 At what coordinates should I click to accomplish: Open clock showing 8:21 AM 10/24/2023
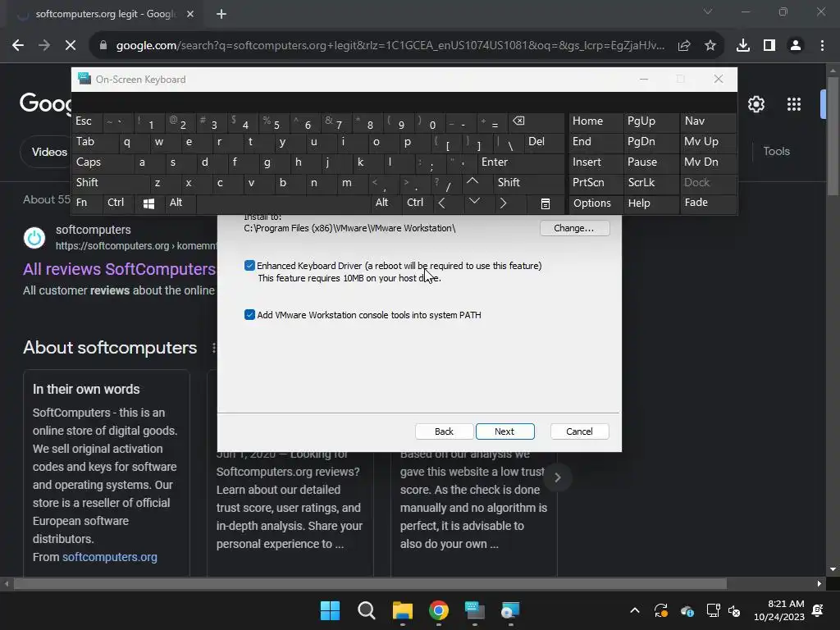click(779, 610)
